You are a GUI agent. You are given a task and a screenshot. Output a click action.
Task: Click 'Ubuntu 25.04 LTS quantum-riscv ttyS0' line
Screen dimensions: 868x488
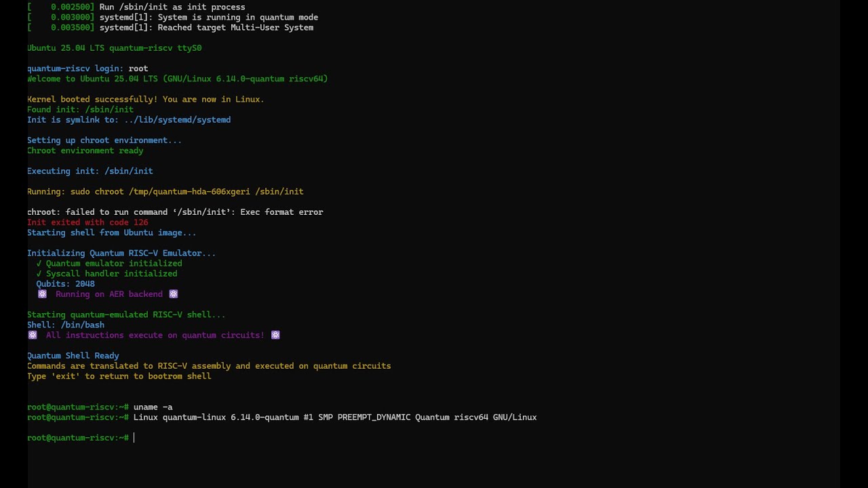click(115, 48)
